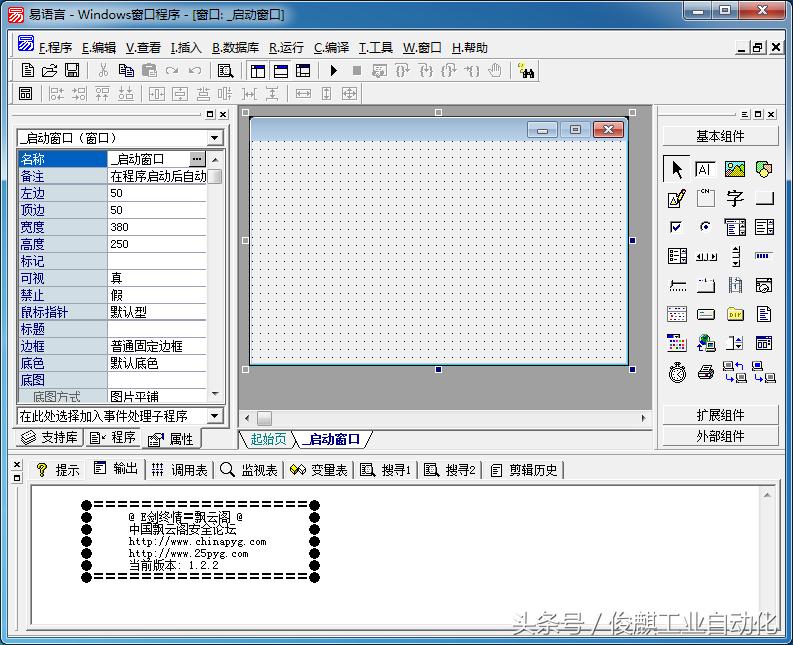Select the 字 shaped-text component
Image resolution: width=793 pixels, height=645 pixels.
[734, 198]
